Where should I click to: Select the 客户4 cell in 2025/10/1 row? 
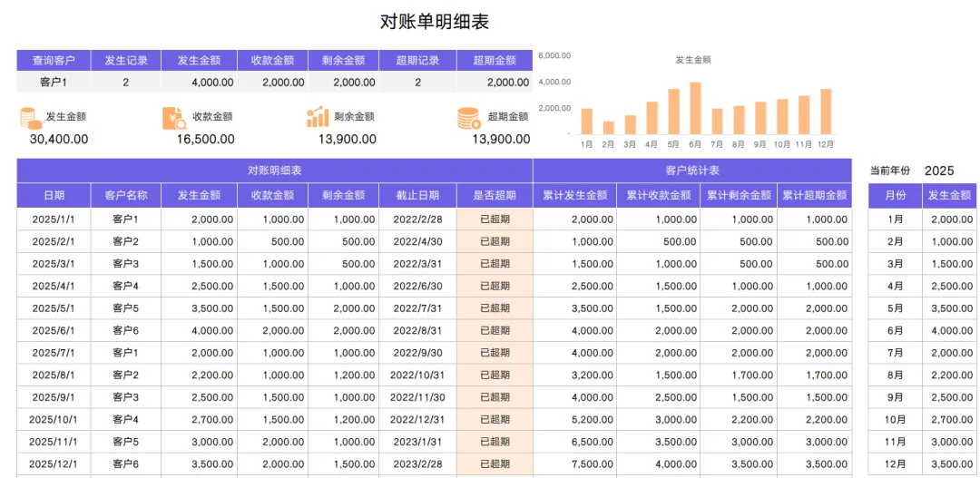125,419
